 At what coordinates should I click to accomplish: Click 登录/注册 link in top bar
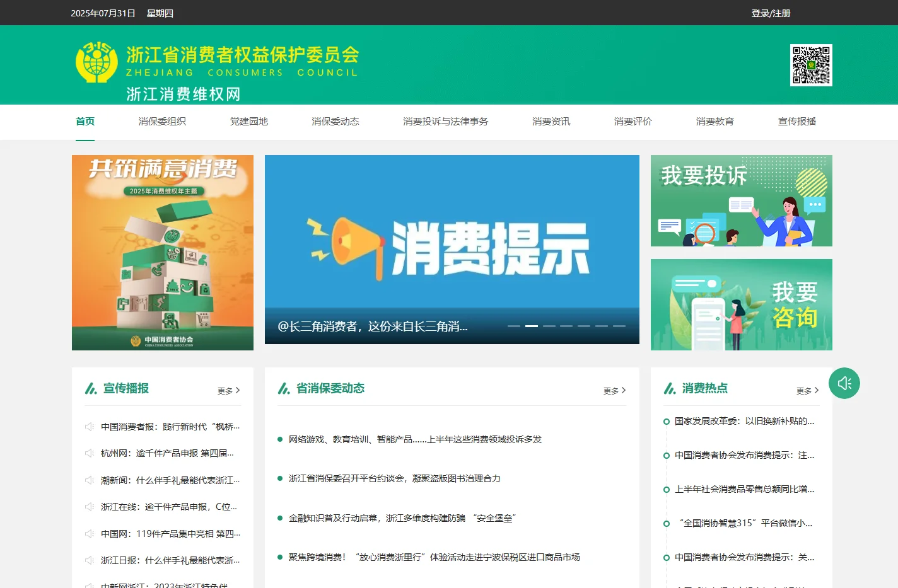click(771, 13)
